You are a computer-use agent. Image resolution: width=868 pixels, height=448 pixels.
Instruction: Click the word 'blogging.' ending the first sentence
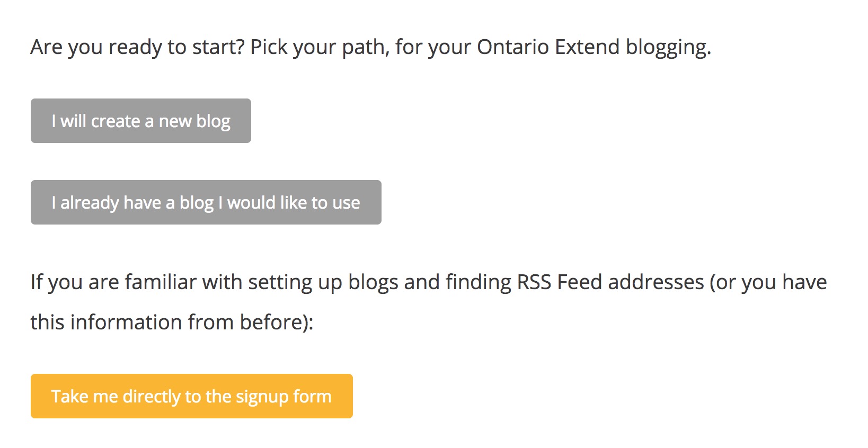pyautogui.click(x=668, y=47)
